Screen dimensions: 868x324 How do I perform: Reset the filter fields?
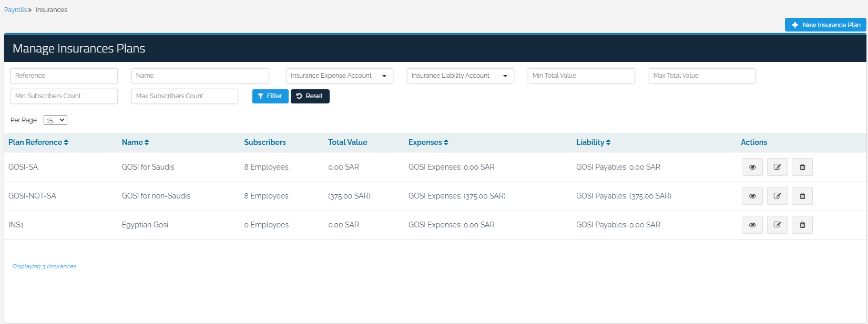310,96
